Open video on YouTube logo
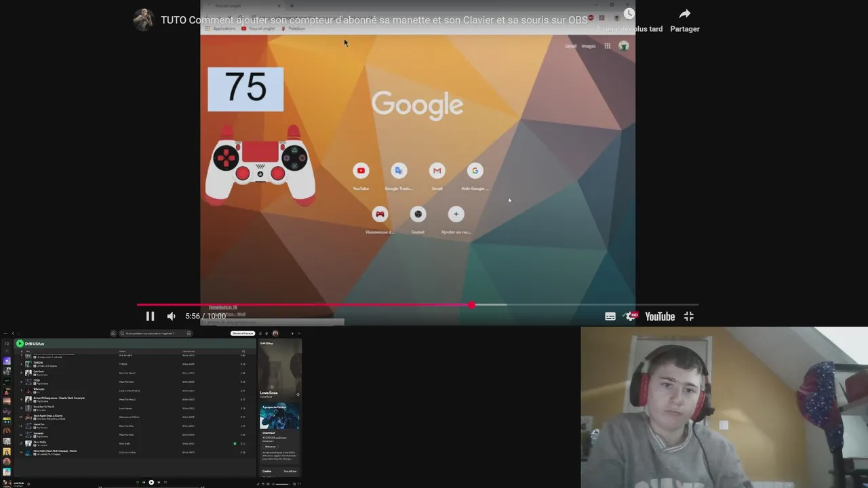Screen dimensions: 868x488 660,317
